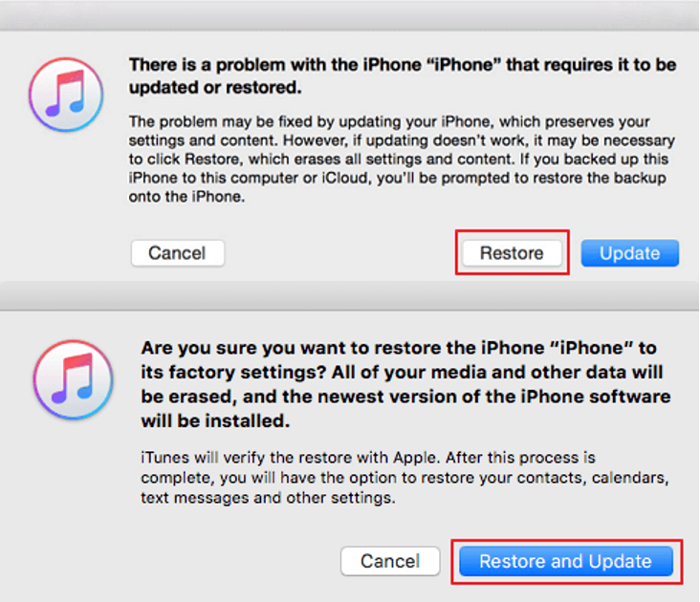Confirm with the Restore and Update button

point(565,561)
